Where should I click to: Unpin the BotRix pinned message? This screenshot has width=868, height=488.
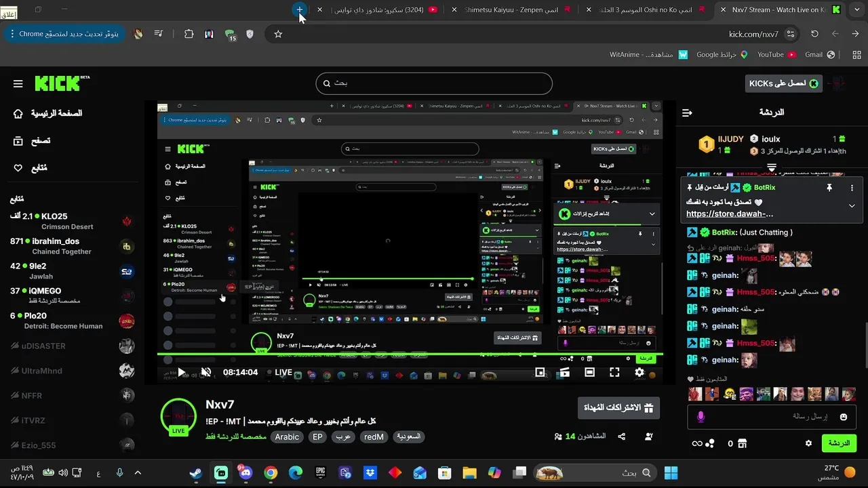[x=829, y=188]
